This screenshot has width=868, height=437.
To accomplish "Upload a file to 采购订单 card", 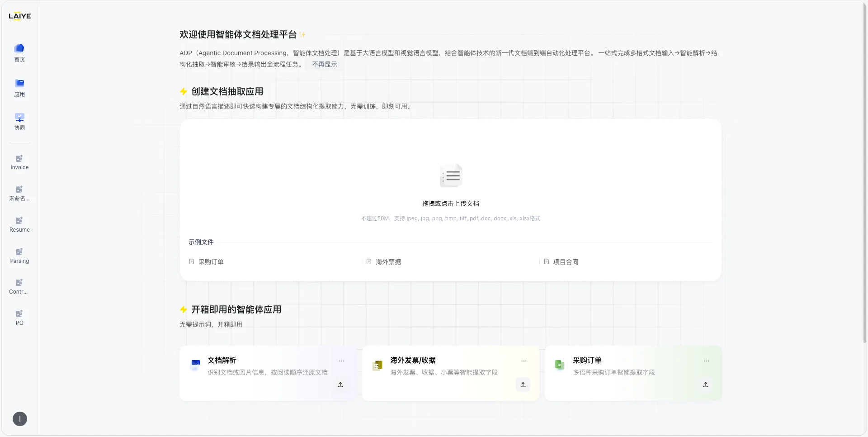I will [x=706, y=385].
